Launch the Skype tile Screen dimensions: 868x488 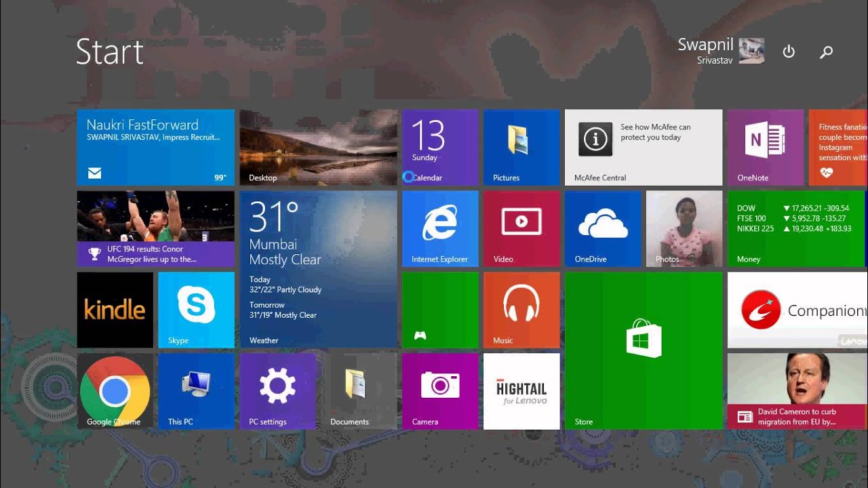[x=196, y=310]
